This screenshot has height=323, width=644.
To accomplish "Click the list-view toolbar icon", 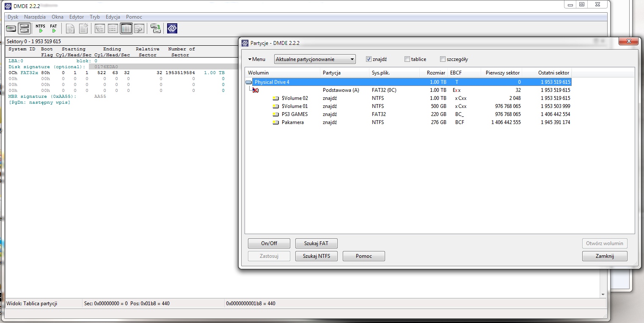I will [113, 29].
